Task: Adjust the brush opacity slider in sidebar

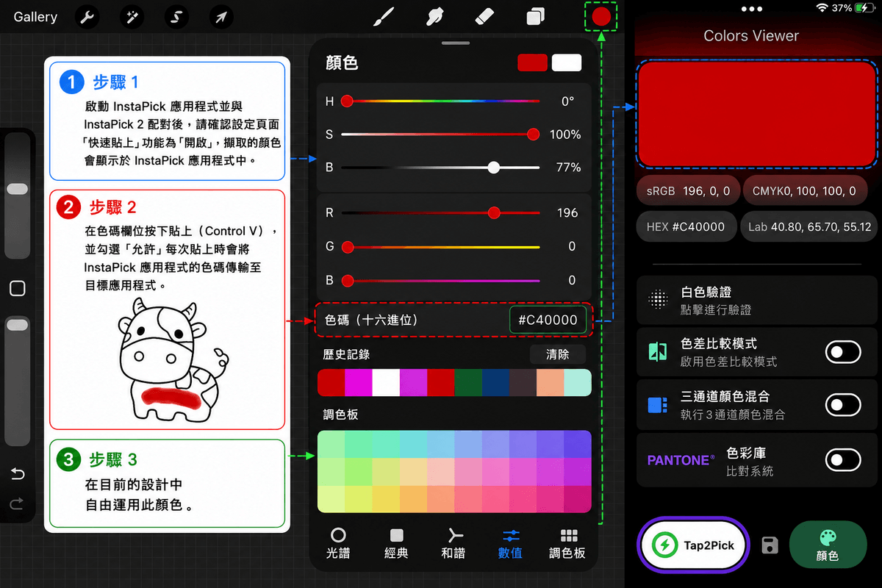Action: coord(17,325)
